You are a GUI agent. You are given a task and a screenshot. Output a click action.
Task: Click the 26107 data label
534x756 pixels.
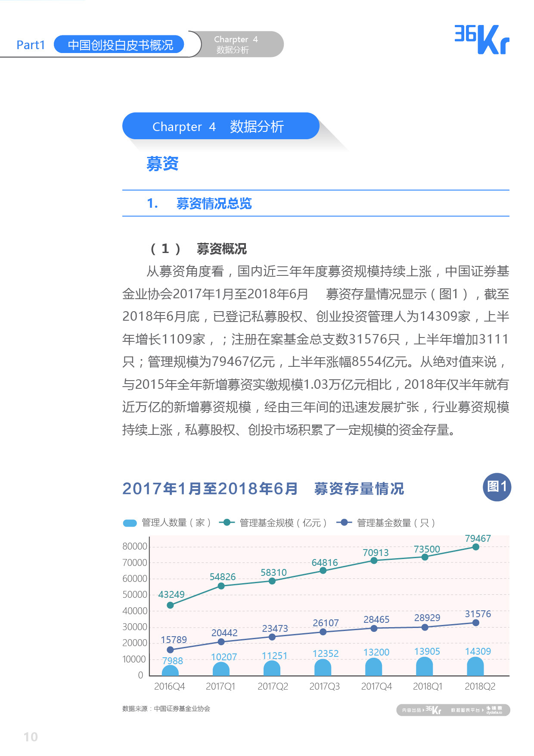pyautogui.click(x=326, y=623)
